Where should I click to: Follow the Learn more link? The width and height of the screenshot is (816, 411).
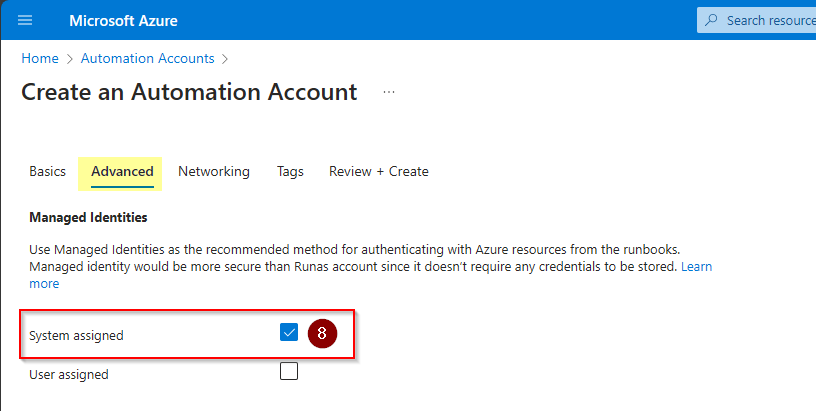click(x=696, y=266)
